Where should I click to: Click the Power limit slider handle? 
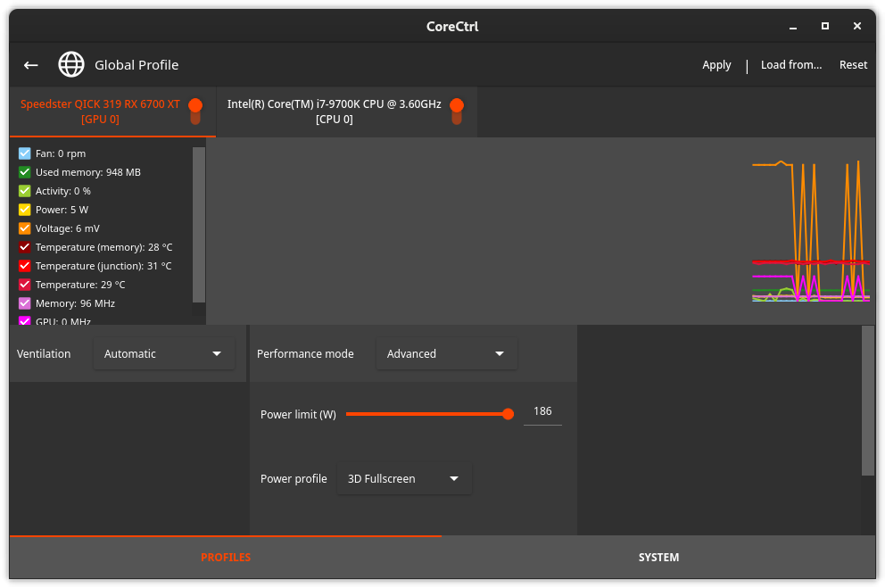point(508,414)
